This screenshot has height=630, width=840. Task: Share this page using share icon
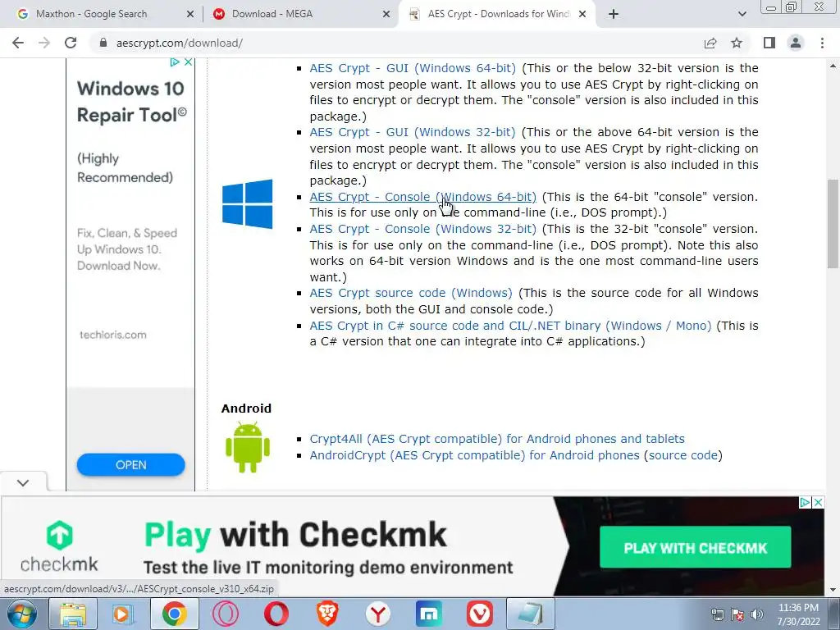click(710, 43)
